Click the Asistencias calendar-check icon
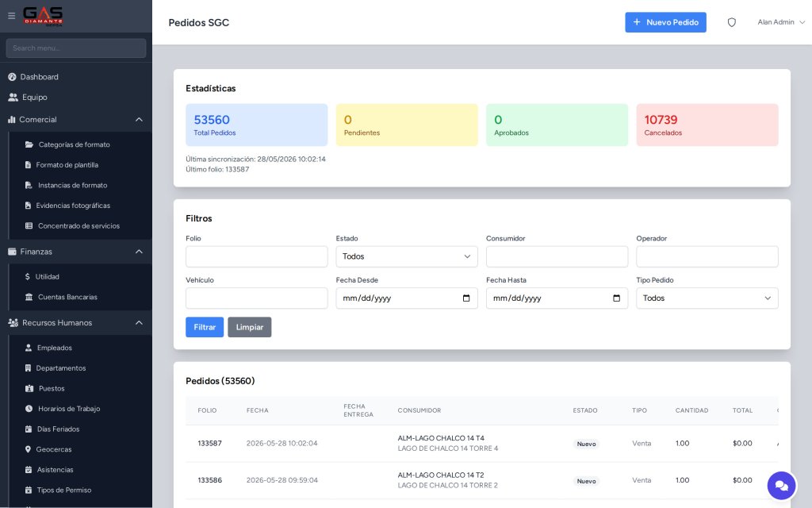Viewport: 812px width, 508px height. tap(29, 470)
